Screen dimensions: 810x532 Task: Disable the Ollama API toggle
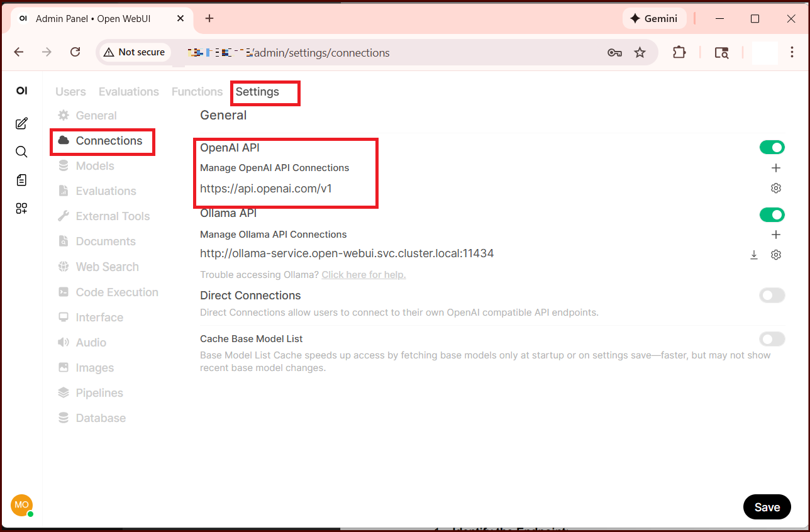[x=772, y=215]
